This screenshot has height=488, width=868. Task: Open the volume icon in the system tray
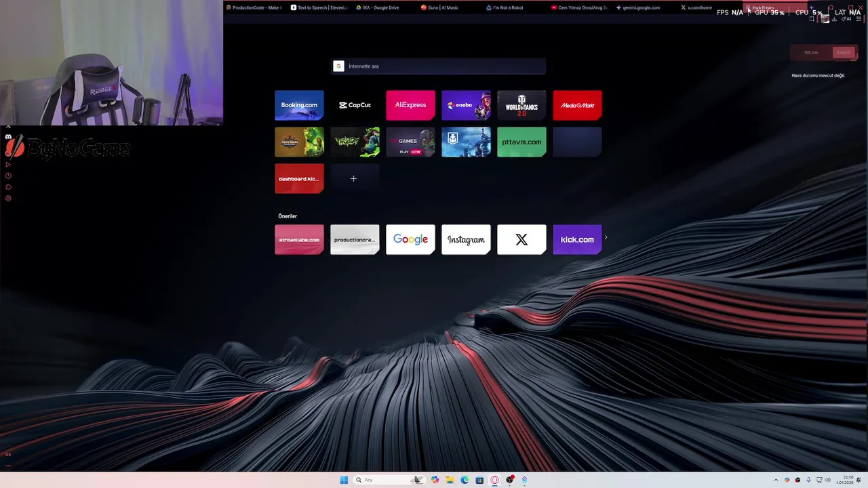pyautogui.click(x=828, y=480)
